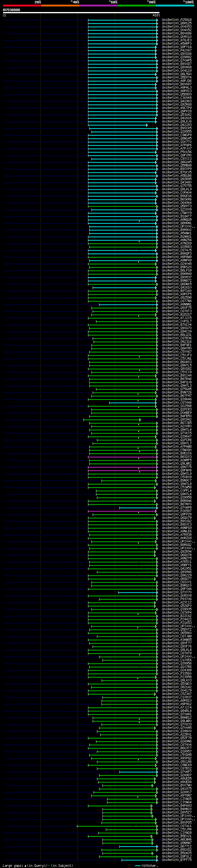Open hit UniRef100_P26587
Screen dimensions: 197x868
point(177,511)
